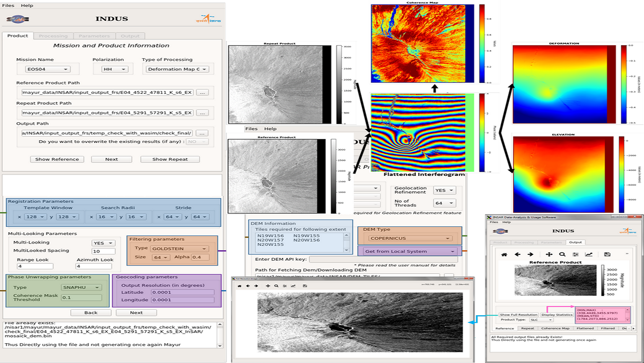Open Configure subplots in Full Resolution Image window
This screenshot has width=644, height=363.
pyautogui.click(x=285, y=286)
